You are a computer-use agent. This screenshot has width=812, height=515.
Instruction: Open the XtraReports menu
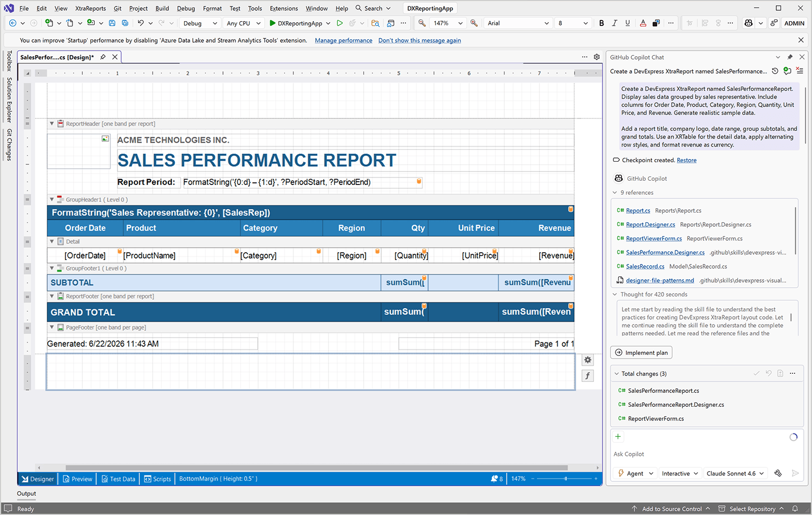90,8
